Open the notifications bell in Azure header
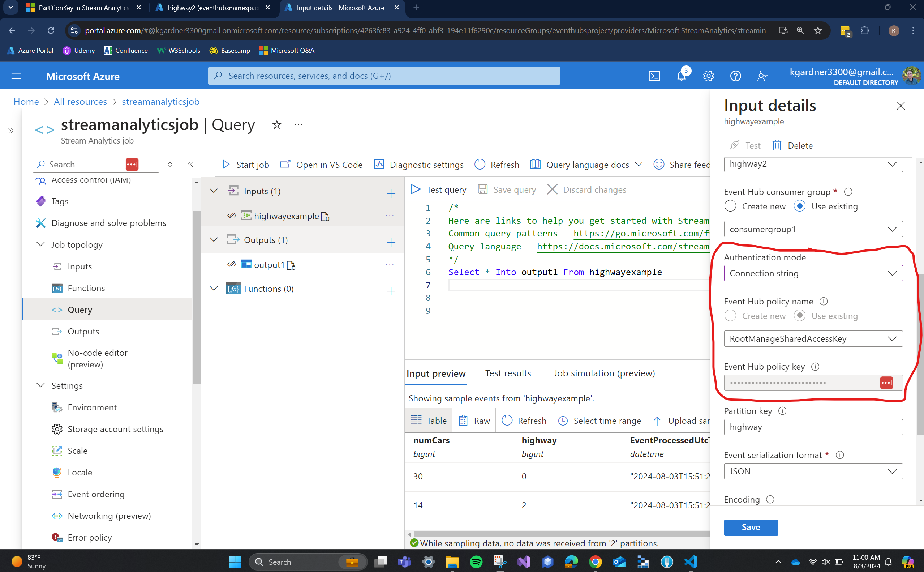The width and height of the screenshot is (924, 572). 681,76
